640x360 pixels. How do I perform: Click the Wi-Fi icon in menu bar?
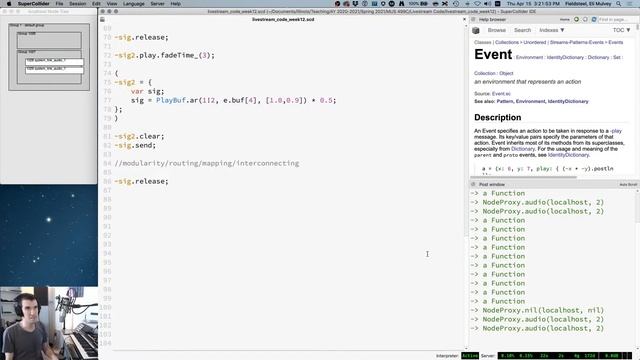click(x=477, y=4)
